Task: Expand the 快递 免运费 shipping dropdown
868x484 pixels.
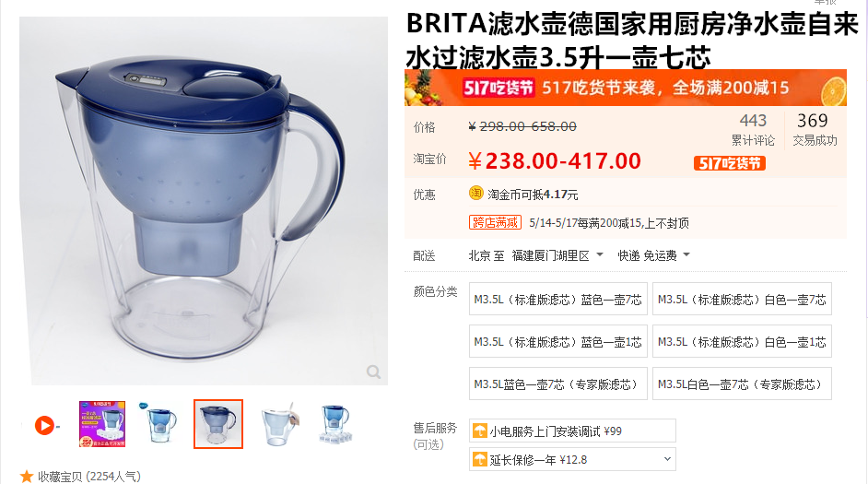Action: (654, 255)
